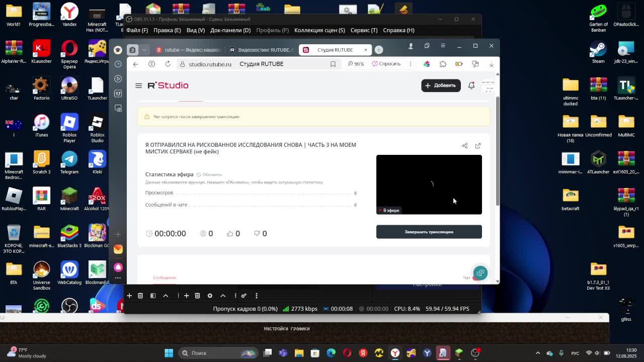Click the Добавить button in R Studio
Screen dimensions: 644x362
pyautogui.click(x=441, y=85)
